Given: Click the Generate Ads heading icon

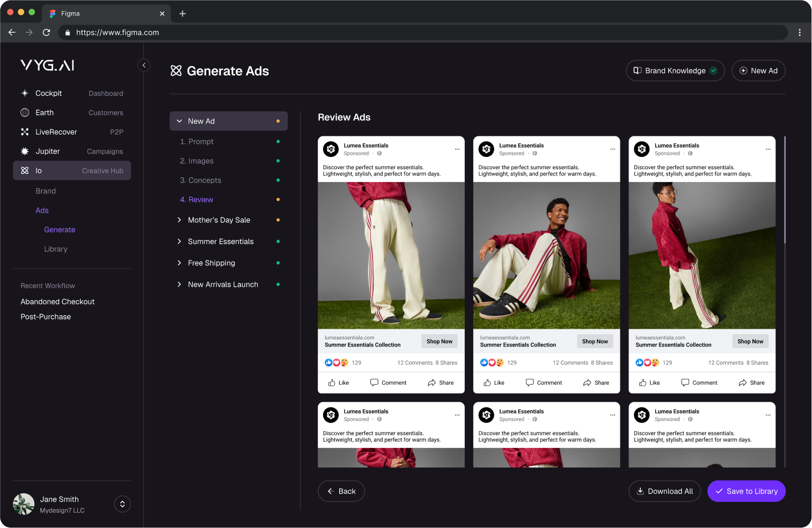Looking at the screenshot, I should 176,70.
